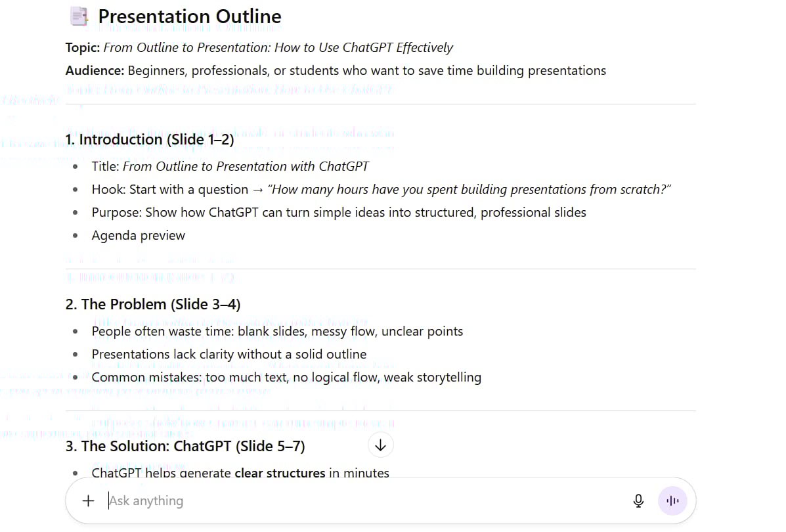Click the plus attach button in prompt bar
The height and width of the screenshot is (532, 786).
(x=88, y=500)
